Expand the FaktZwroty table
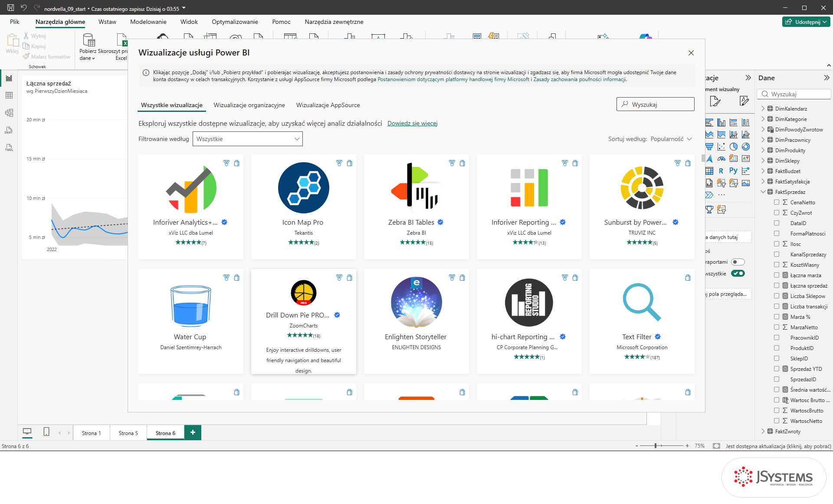 point(763,431)
